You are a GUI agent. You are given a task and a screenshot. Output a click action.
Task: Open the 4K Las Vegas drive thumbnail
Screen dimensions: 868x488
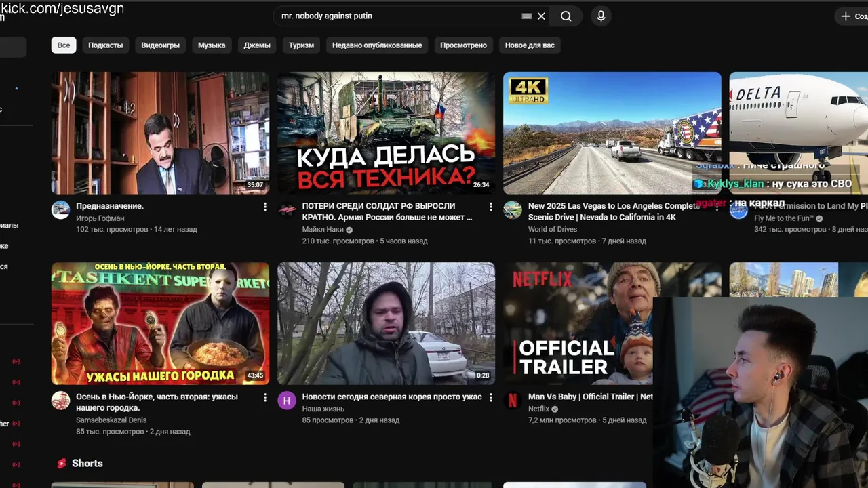pos(612,133)
